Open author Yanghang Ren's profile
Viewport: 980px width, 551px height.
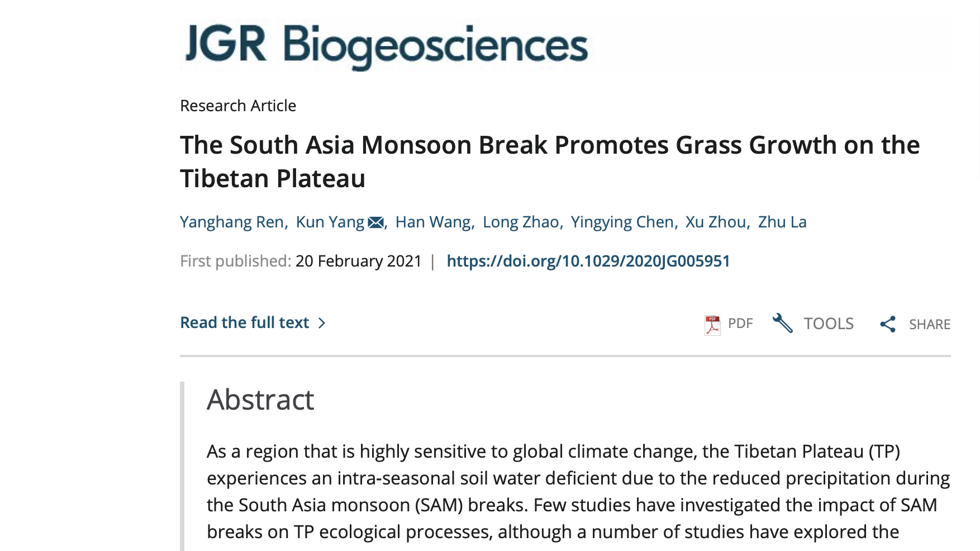tap(232, 222)
